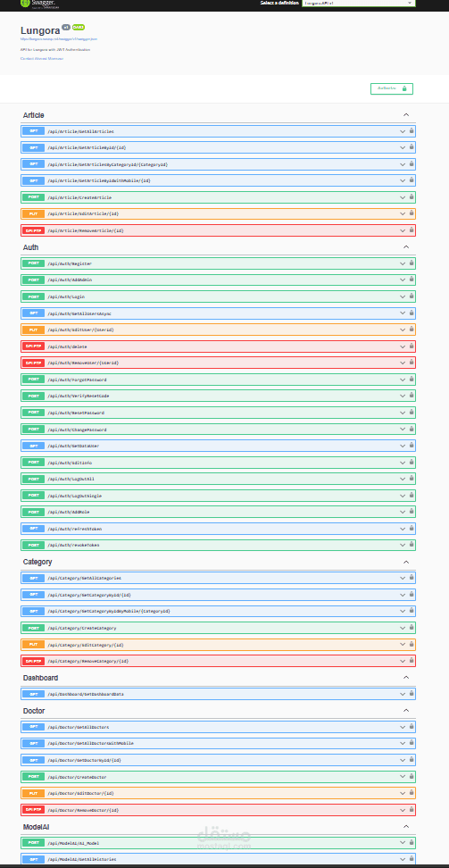
Task: Click the padlock on ForgotPassword row
Action: pos(412,380)
